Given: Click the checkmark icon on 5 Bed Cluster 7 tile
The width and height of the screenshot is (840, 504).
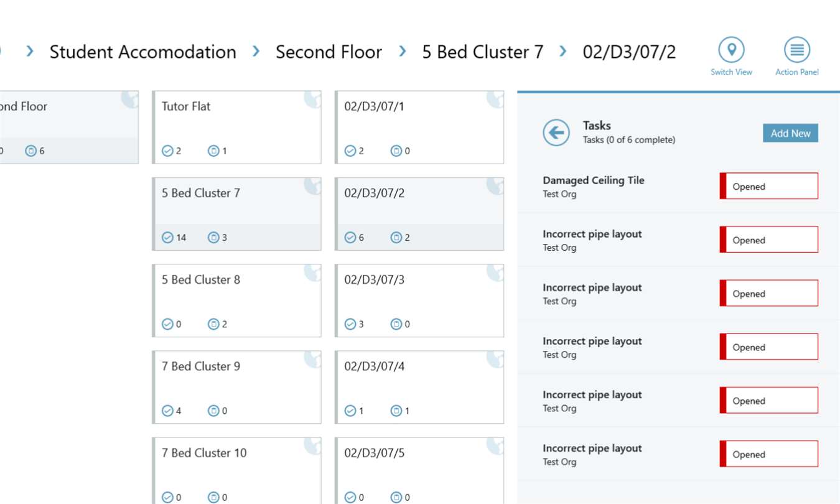Looking at the screenshot, I should (x=167, y=237).
